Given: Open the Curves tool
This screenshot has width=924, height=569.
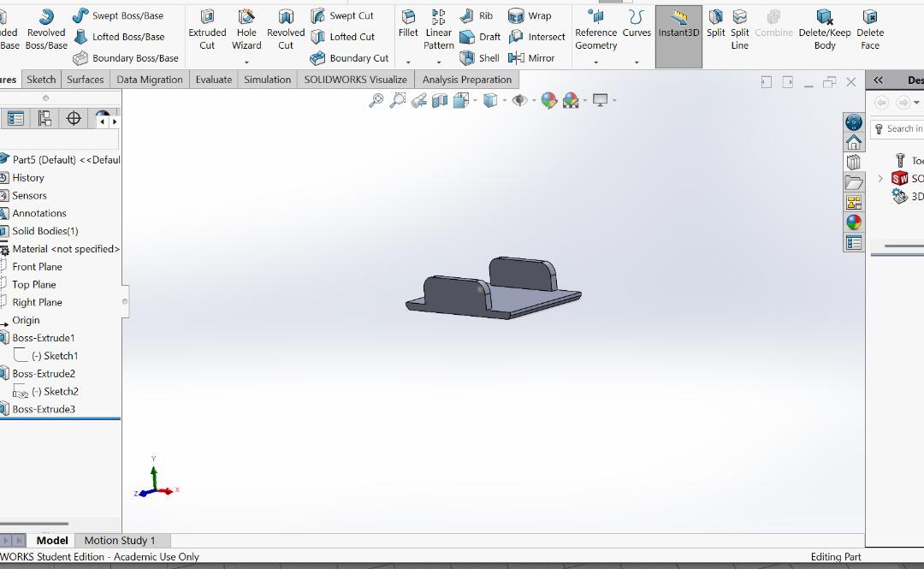Looking at the screenshot, I should click(x=637, y=24).
